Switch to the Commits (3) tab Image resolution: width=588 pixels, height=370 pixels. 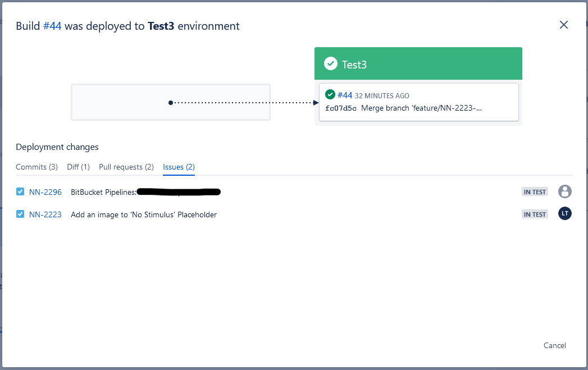pos(37,167)
